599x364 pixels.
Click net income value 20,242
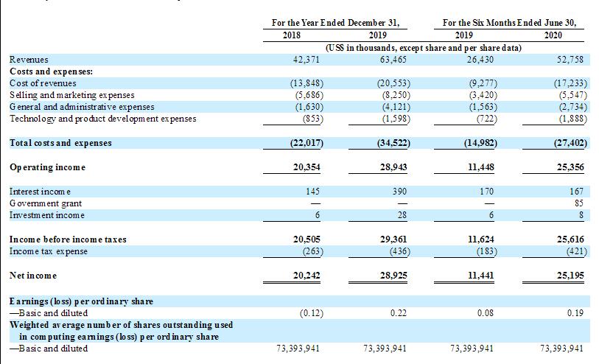[x=306, y=276]
